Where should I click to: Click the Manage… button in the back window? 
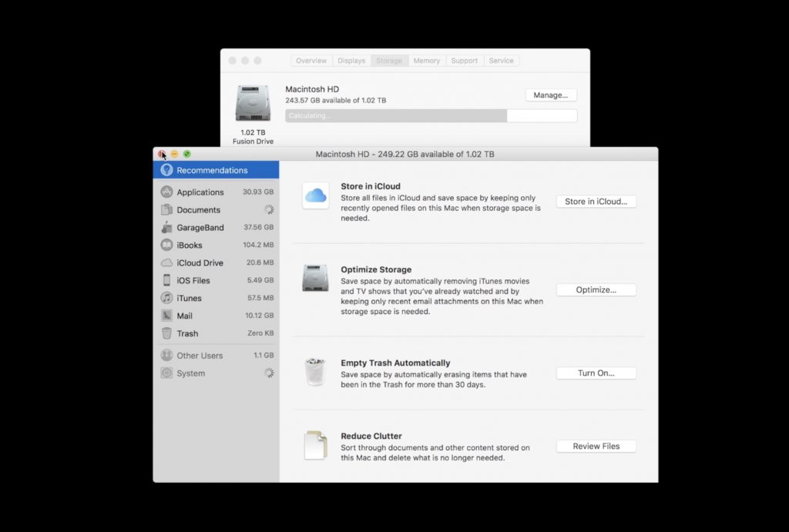click(550, 95)
